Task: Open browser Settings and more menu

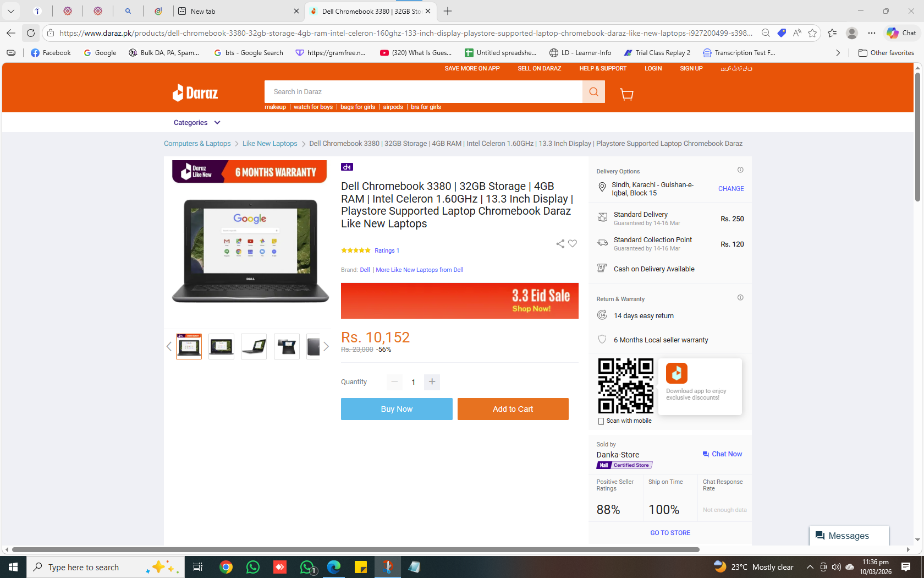Action: pos(872,33)
